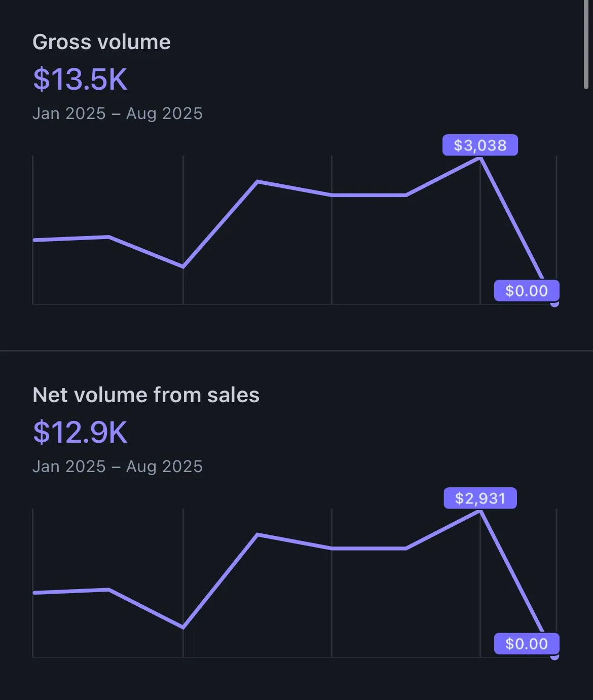Viewport: 593px width, 700px height.
Task: Click the $3,038 peak value label
Action: 480,145
